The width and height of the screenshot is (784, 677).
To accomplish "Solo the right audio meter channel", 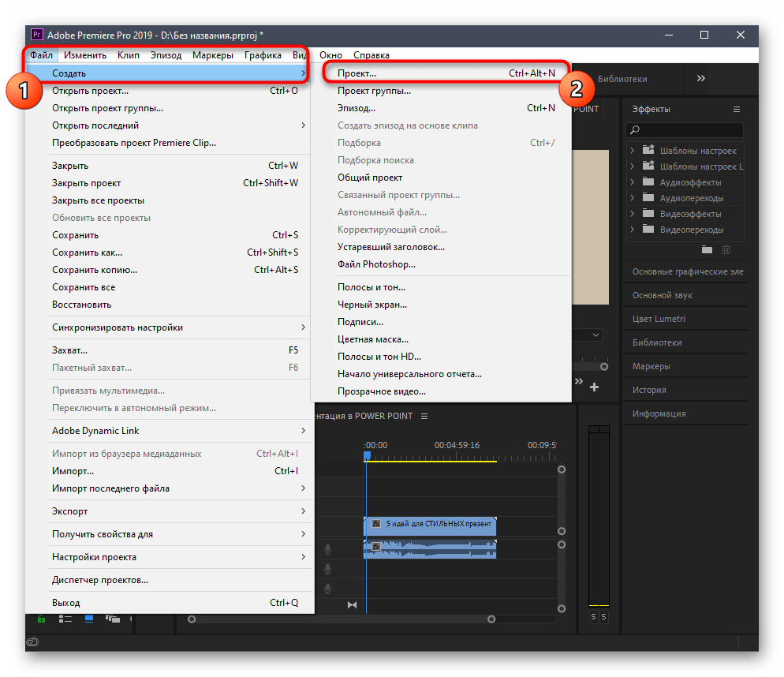I will [x=603, y=617].
